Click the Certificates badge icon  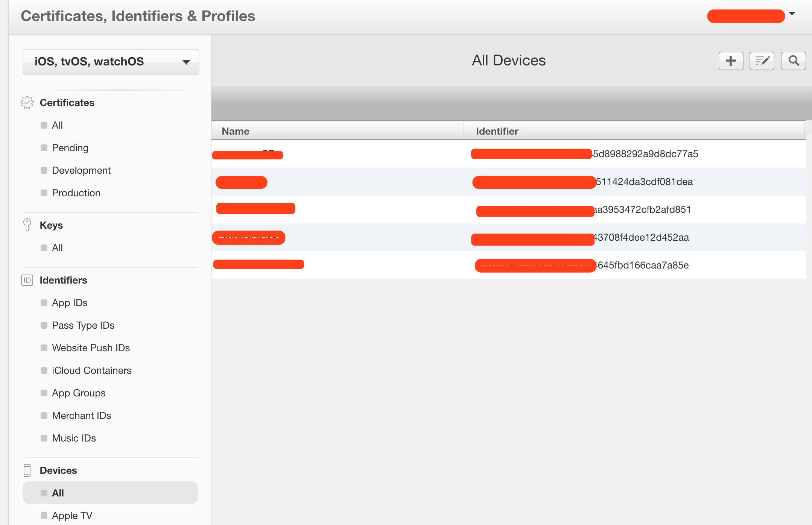(27, 103)
